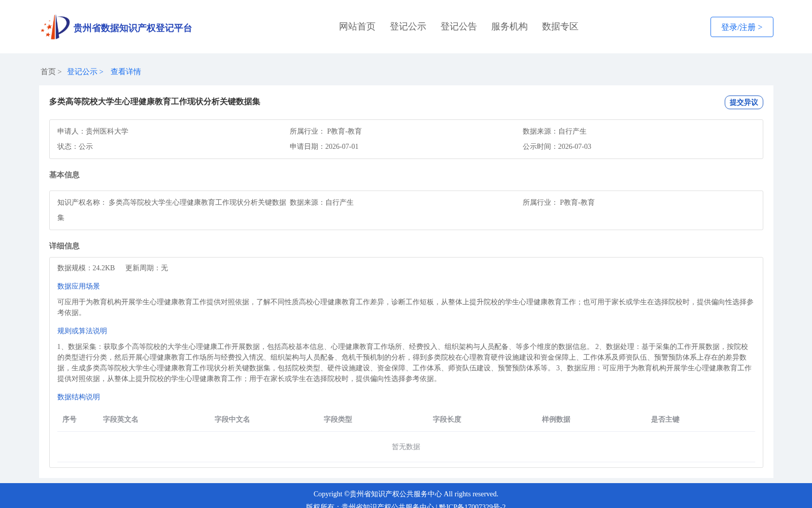Click the 提交异议 button
Viewport: 812px width, 508px height.
pos(743,102)
